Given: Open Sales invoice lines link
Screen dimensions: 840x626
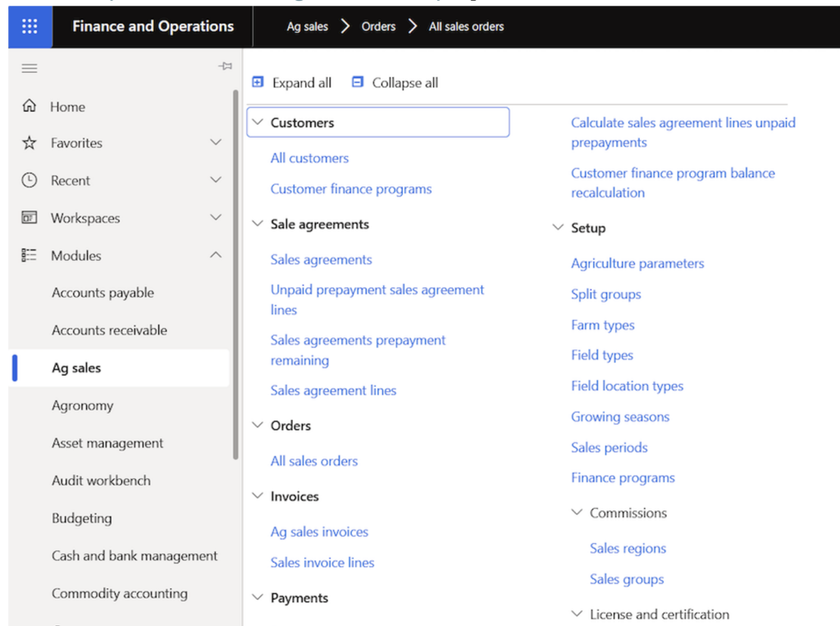Looking at the screenshot, I should 322,562.
